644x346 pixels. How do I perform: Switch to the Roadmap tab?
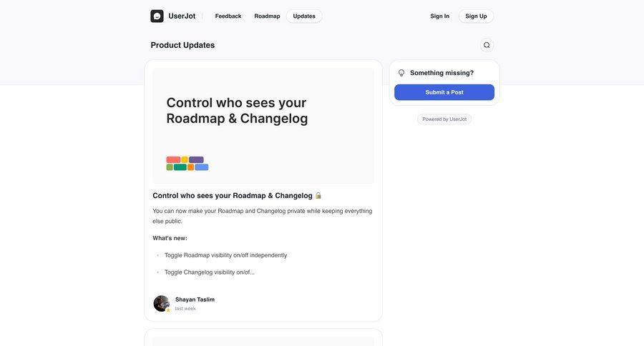coord(267,16)
